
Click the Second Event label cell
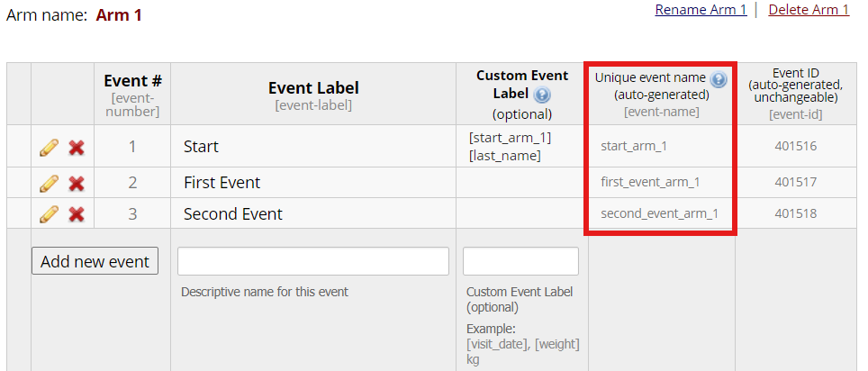232,214
